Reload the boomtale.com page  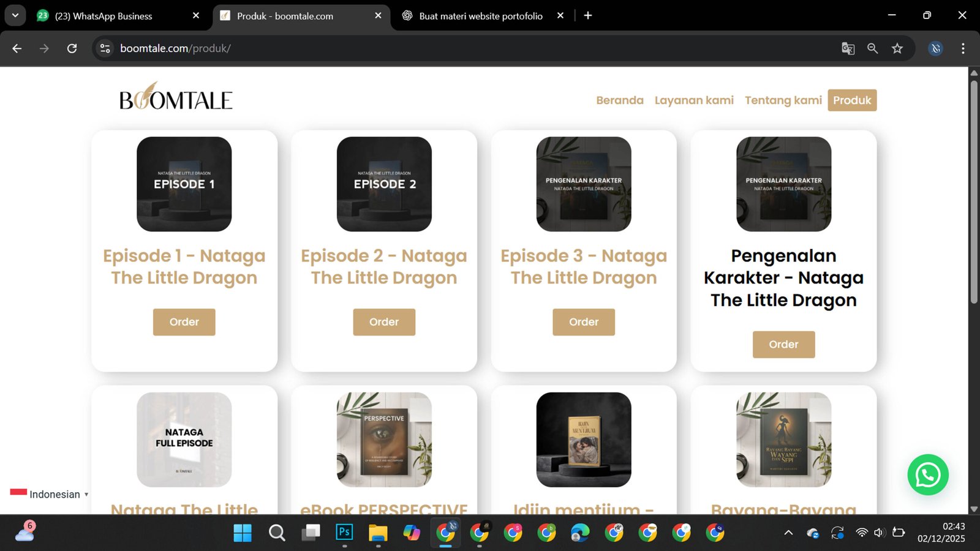pos(72,48)
